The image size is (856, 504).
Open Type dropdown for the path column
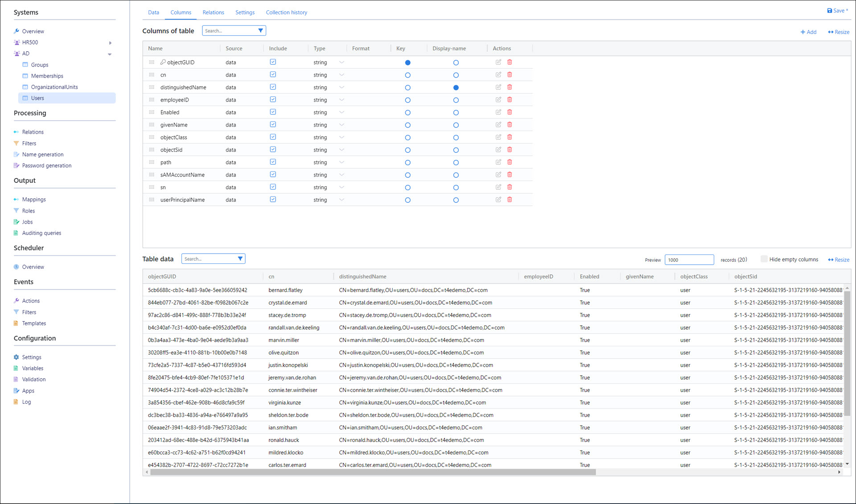point(342,162)
